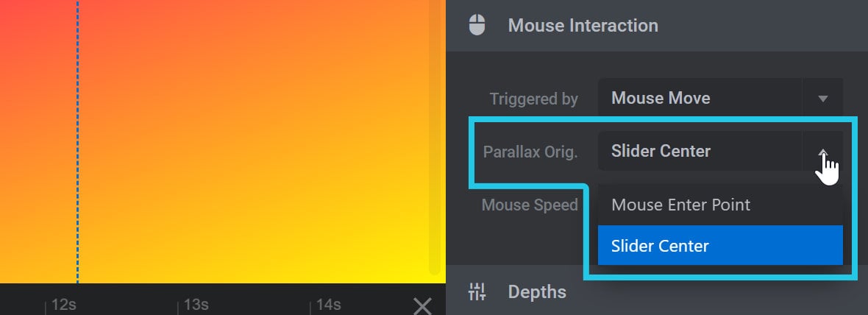The image size is (868, 315).
Task: Jump to the 13s timeline mark
Action: [196, 305]
